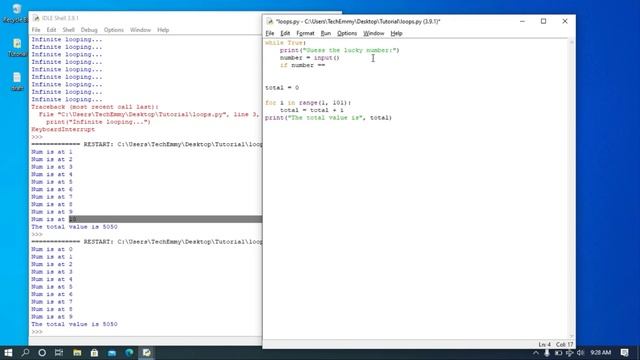The width and height of the screenshot is (640, 360).
Task: Click the last shell prompt '>>>'
Action: 37,331
